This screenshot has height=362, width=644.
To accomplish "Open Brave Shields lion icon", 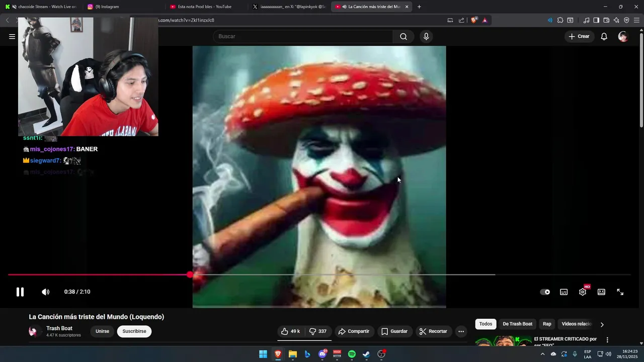I will tap(474, 20).
